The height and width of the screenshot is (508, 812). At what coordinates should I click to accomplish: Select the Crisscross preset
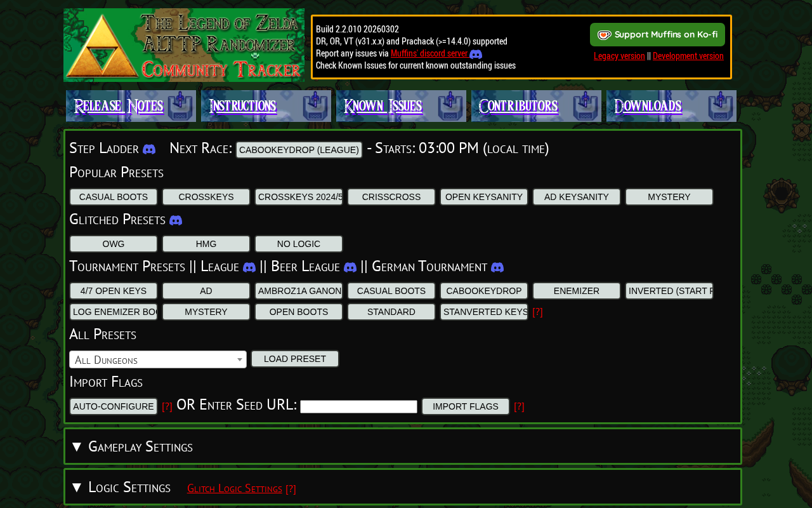(391, 197)
